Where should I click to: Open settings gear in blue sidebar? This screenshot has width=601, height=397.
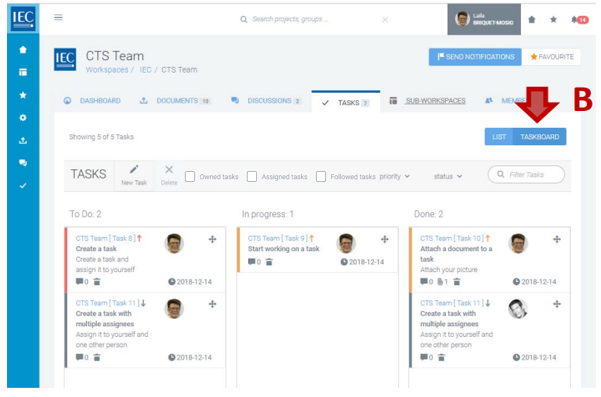pos(23,118)
